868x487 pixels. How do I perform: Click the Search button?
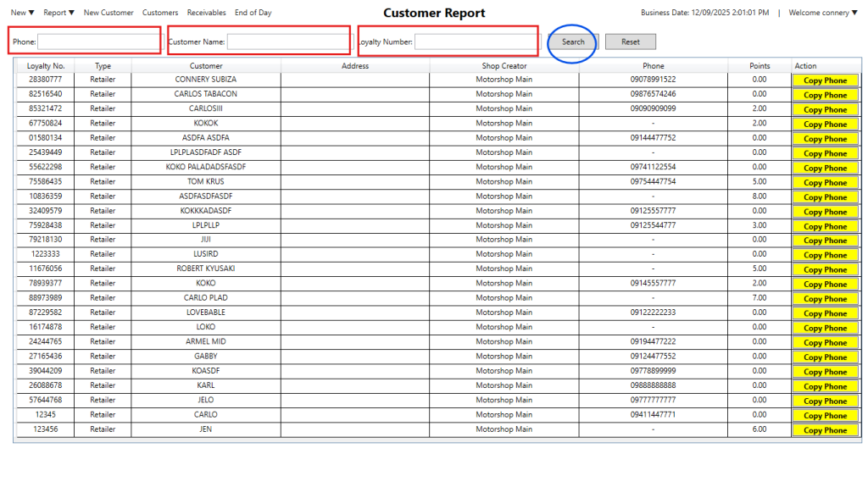[573, 42]
